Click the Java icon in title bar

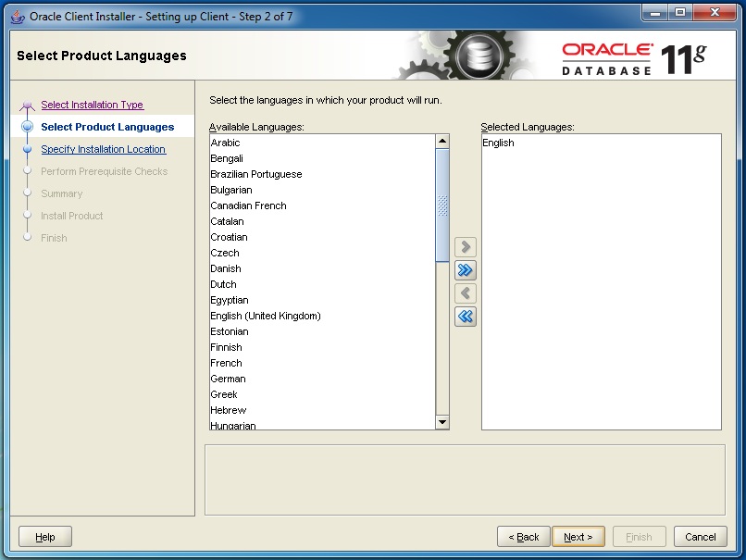click(18, 17)
